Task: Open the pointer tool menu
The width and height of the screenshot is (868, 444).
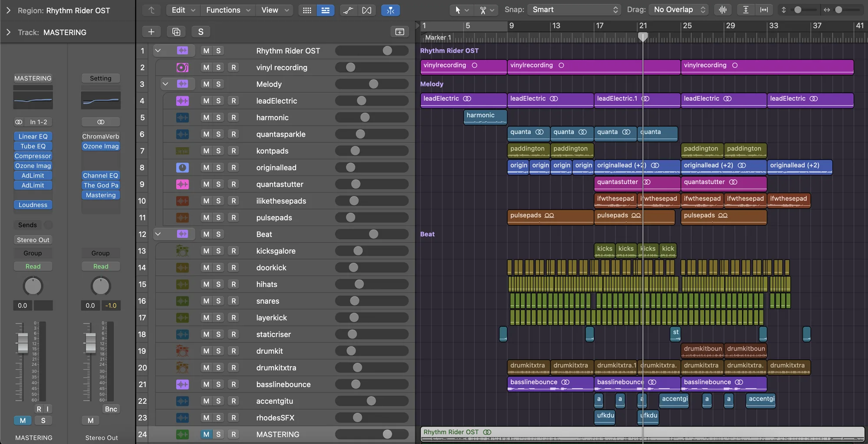Action: [x=461, y=10]
